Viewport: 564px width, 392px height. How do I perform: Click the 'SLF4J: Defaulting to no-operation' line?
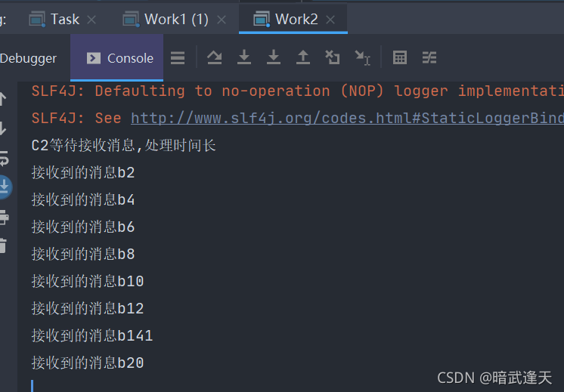coord(297,91)
